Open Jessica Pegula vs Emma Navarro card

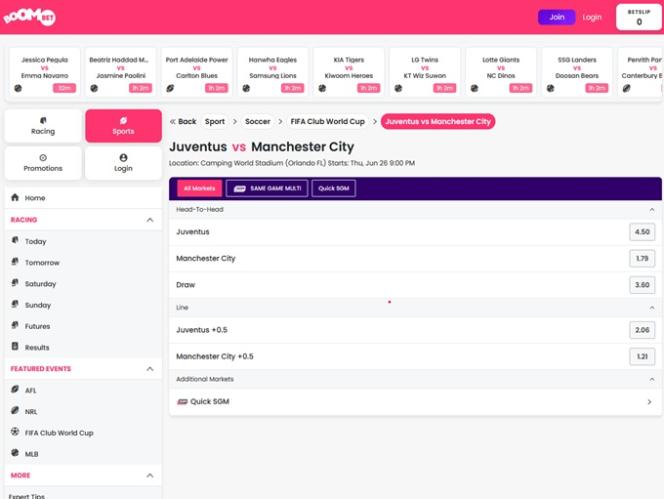pyautogui.click(x=45, y=73)
